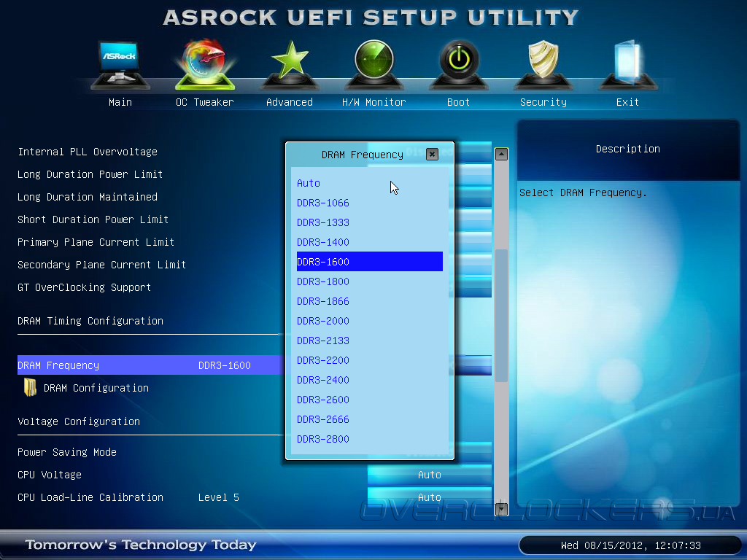Select CPU Voltage setting label
Image resolution: width=747 pixels, height=560 pixels.
point(50,475)
